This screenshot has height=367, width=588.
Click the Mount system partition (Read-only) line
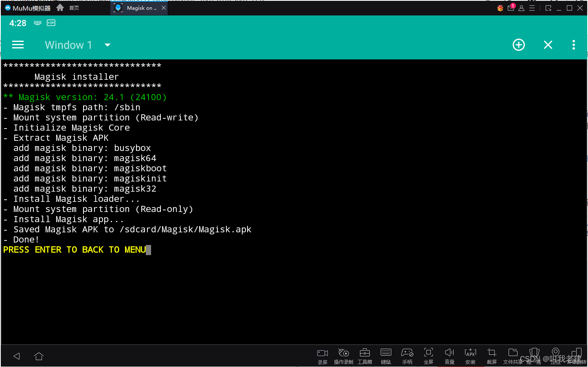pyautogui.click(x=98, y=209)
